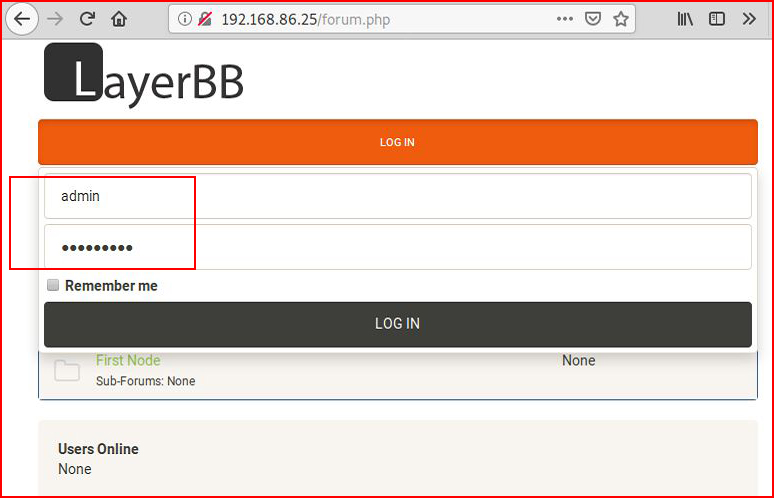Focus the password field

pos(398,247)
